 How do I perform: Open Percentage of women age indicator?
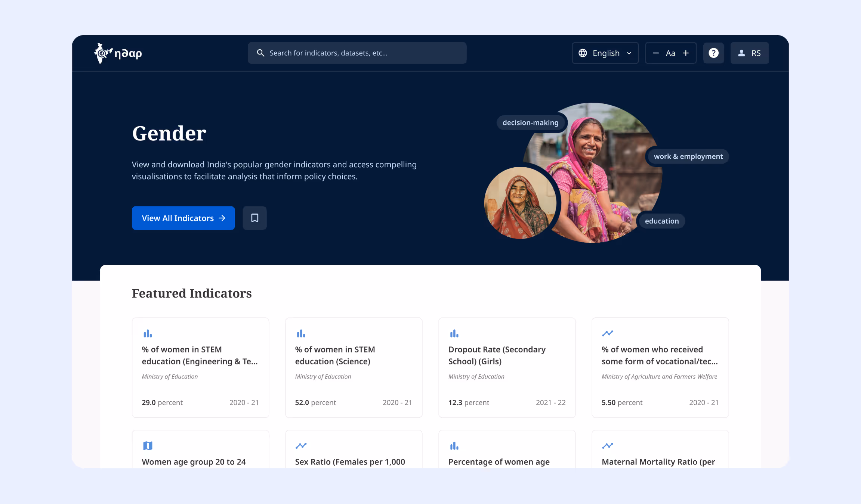click(x=507, y=449)
